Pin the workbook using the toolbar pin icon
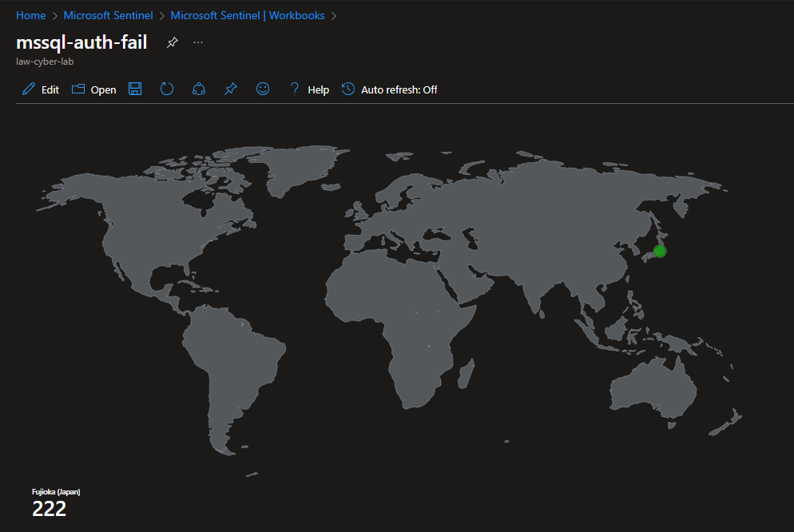 point(231,89)
